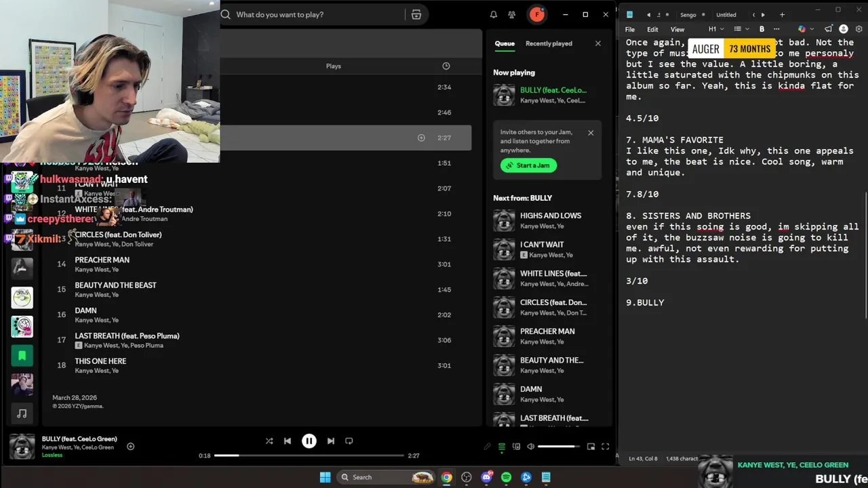Switch to the Untitled tab in Notepad
This screenshot has width=868, height=488.
click(x=726, y=15)
